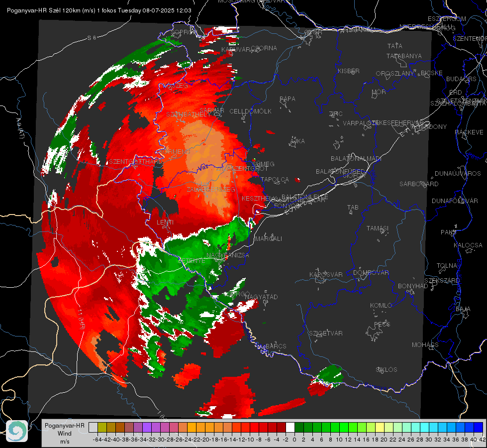
Task: Click the BALATONALMADI city label
Action: [x=356, y=159]
